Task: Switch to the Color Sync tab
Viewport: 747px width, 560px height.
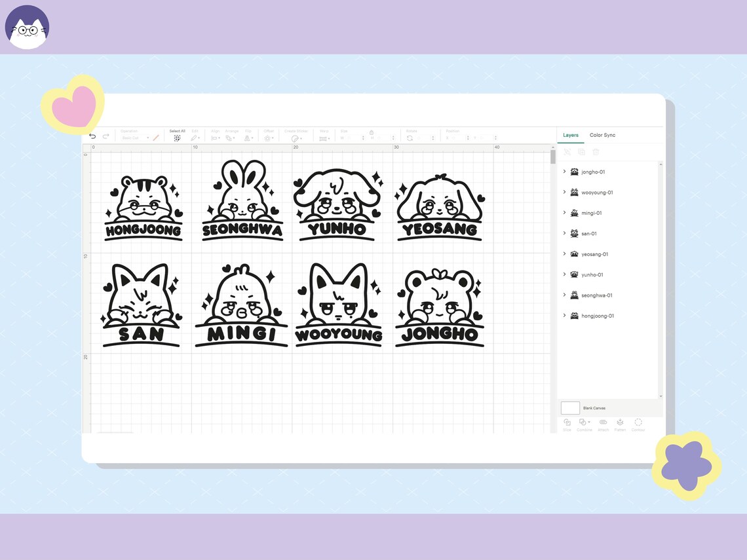Action: coord(602,135)
